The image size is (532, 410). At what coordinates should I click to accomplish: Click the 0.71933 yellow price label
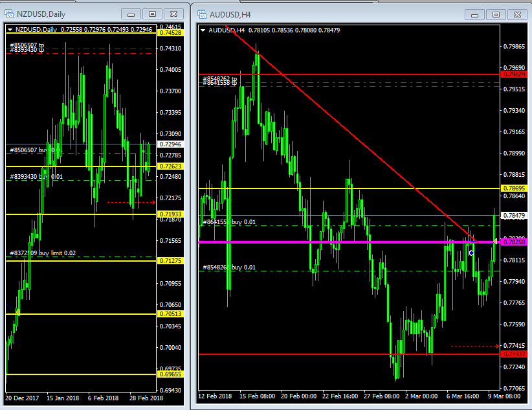pos(170,214)
